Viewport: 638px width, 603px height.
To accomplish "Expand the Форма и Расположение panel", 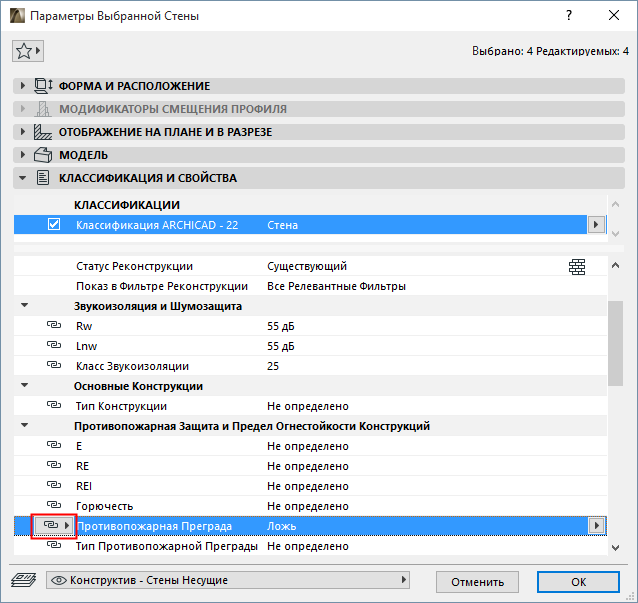I will 23,85.
